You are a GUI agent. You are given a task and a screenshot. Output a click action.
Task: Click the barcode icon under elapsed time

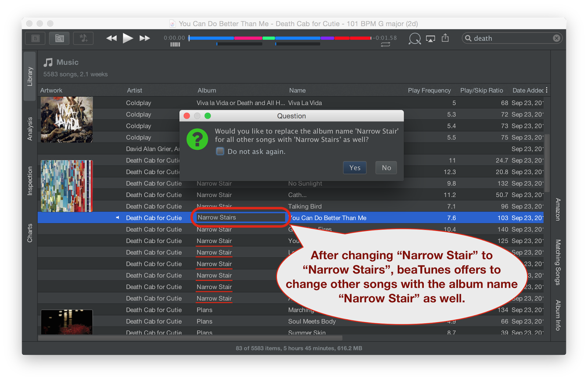point(175,44)
